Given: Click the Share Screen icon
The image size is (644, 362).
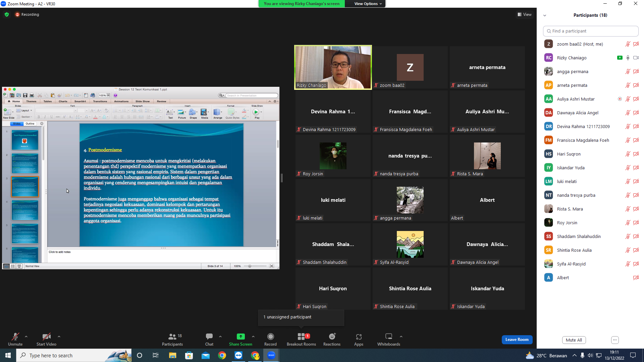Looking at the screenshot, I should tap(240, 337).
